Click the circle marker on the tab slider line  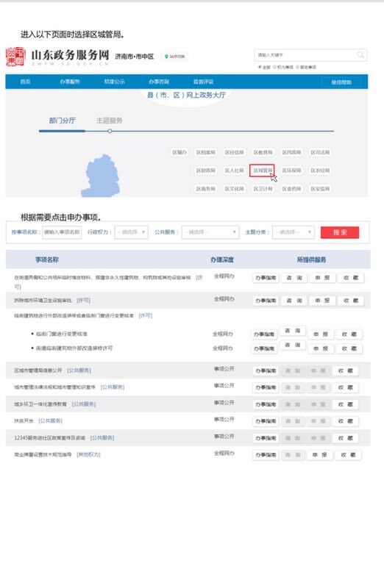click(110, 132)
